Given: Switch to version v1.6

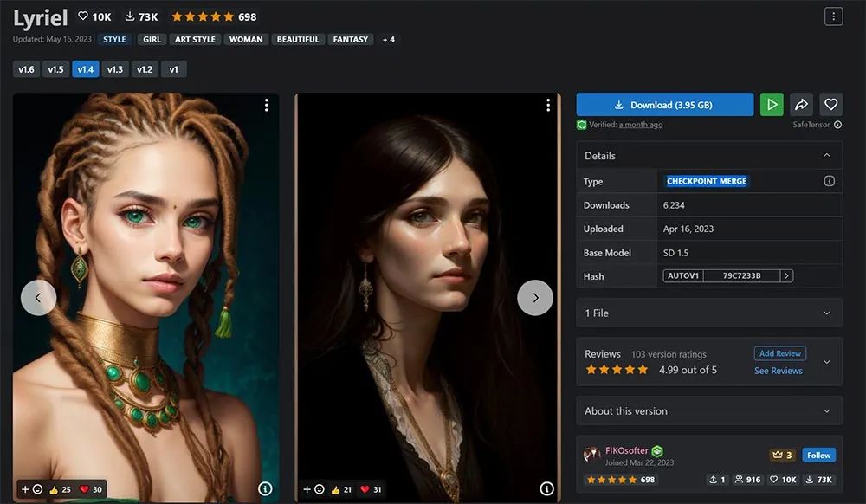Looking at the screenshot, I should pyautogui.click(x=26, y=69).
